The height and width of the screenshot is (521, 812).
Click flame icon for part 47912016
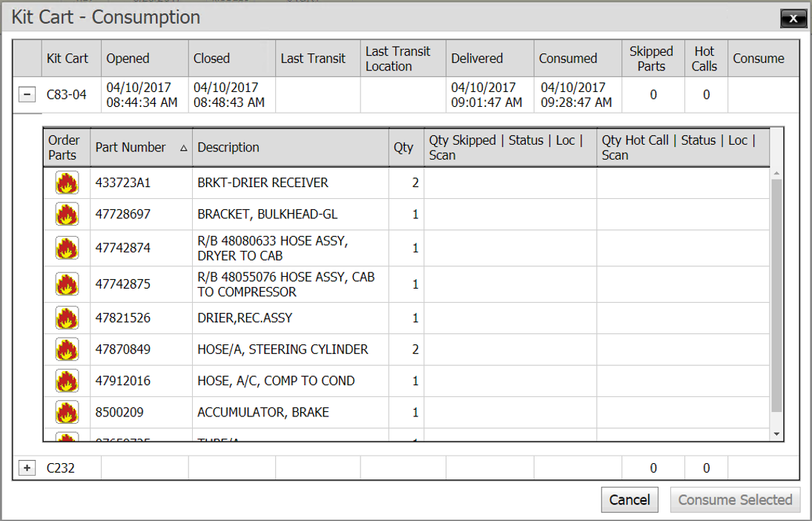(x=67, y=381)
